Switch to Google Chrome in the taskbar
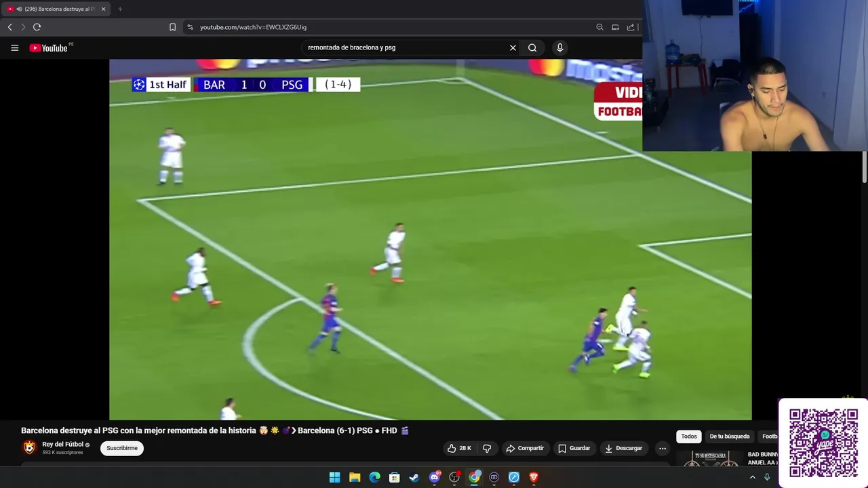 [x=474, y=477]
